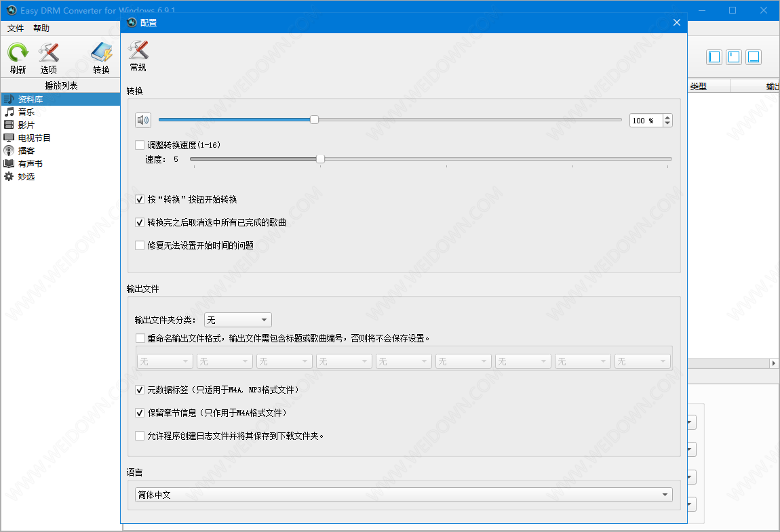Screen dimensions: 780x532
Task: Enable 允许程序创建日志文件 checkbox
Action: coord(140,436)
